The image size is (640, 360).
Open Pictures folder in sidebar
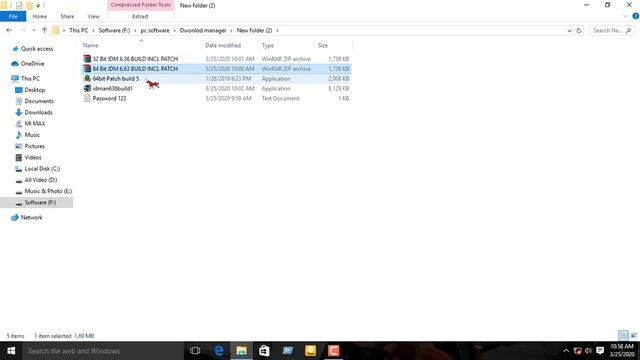click(x=34, y=146)
